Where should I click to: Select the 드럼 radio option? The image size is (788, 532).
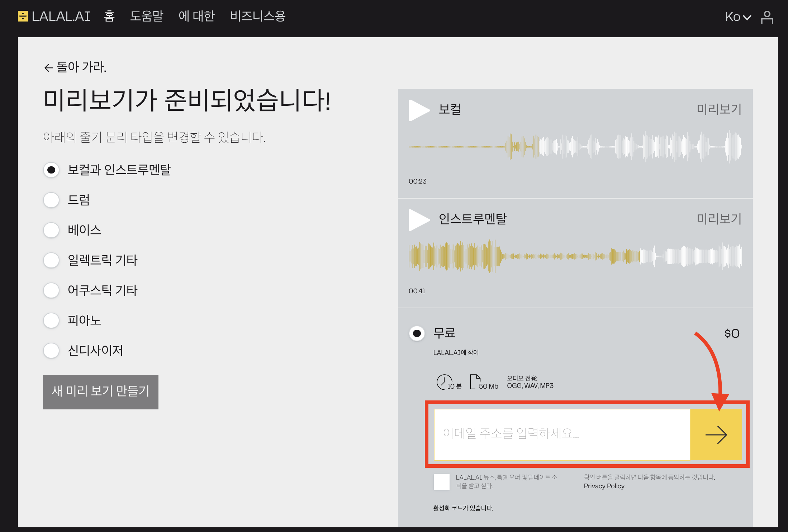51,200
